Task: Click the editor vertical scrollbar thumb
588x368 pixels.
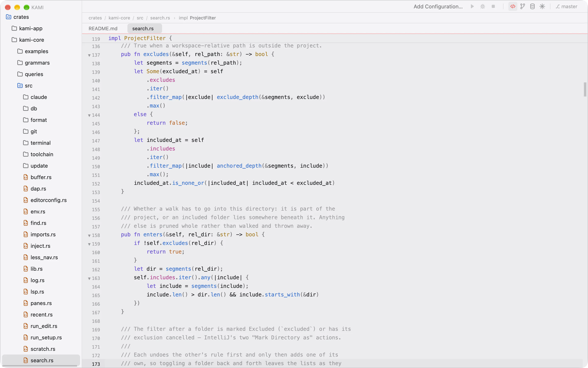Action: tap(585, 90)
